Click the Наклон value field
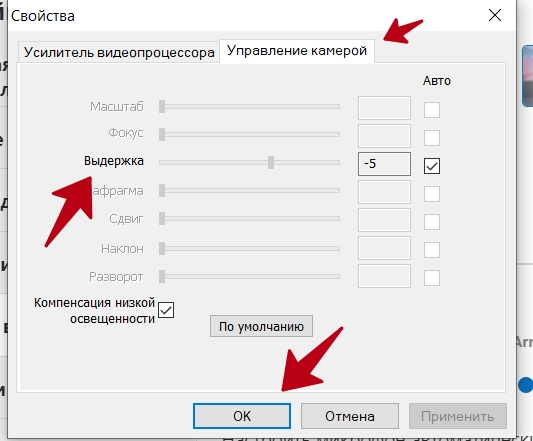The image size is (533, 441). [x=384, y=248]
